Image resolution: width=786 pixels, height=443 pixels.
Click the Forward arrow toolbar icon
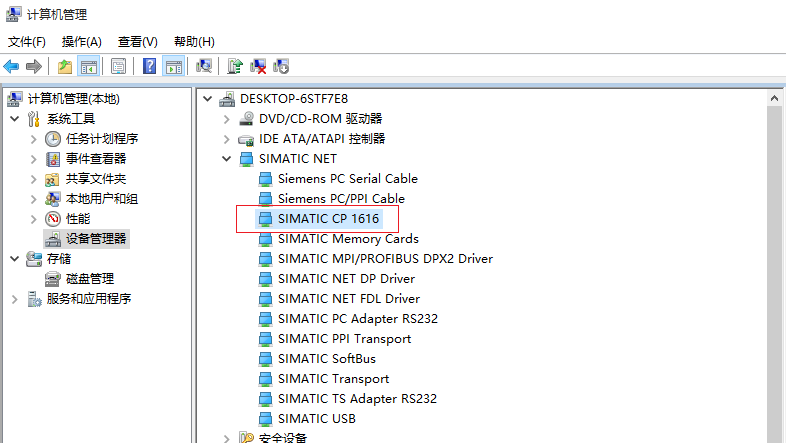[34, 66]
